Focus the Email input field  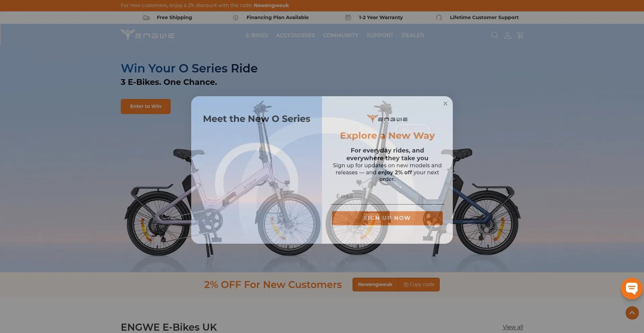[387, 197]
